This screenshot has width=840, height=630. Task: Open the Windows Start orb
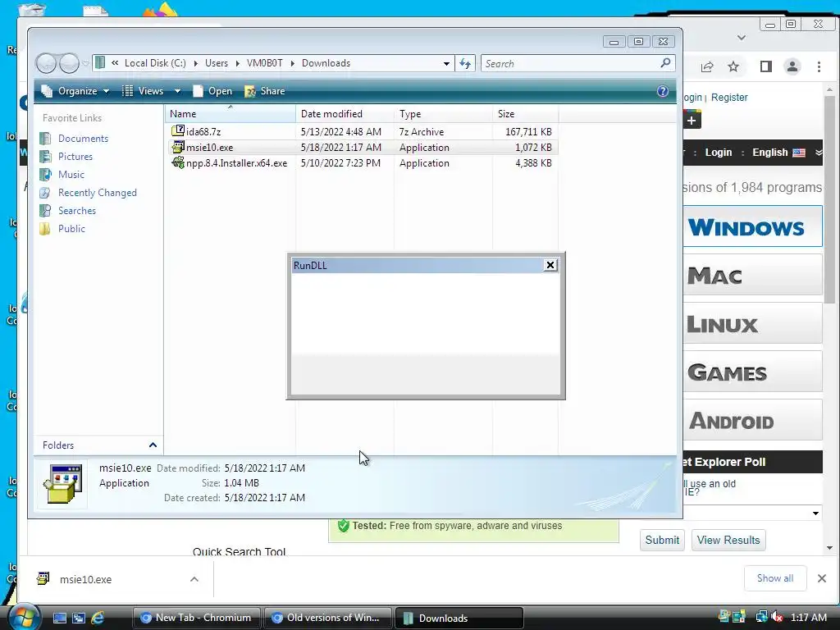click(x=24, y=617)
